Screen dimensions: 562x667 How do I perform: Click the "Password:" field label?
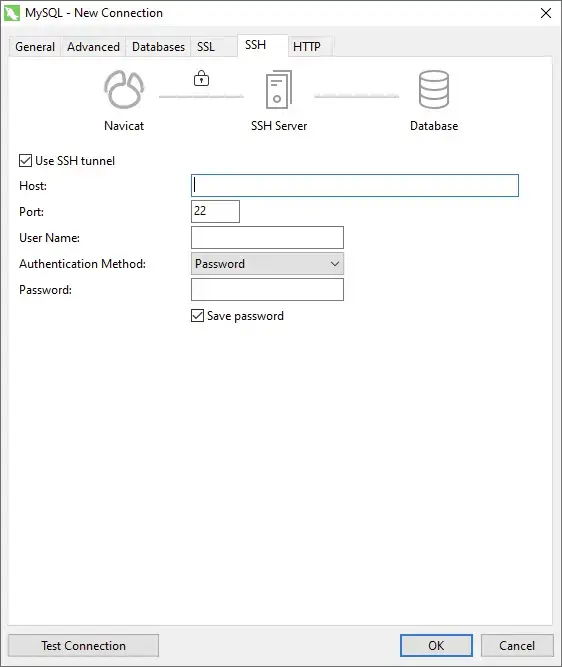click(46, 290)
